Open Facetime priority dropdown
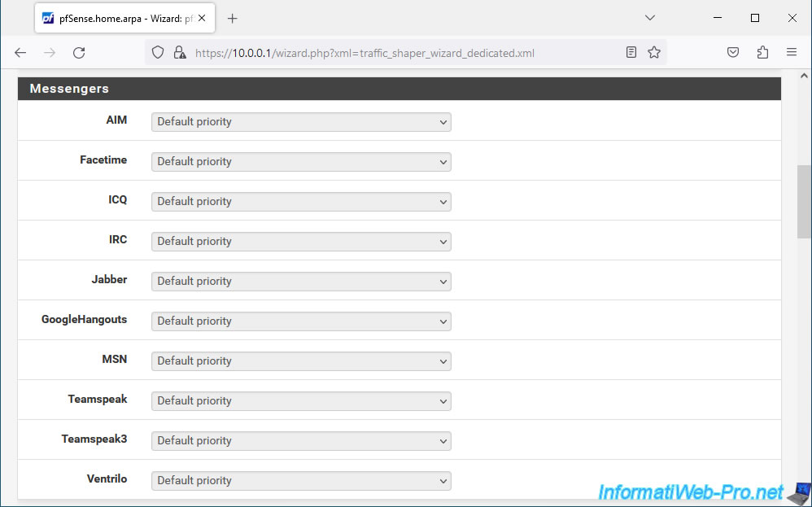812x507 pixels. (301, 162)
